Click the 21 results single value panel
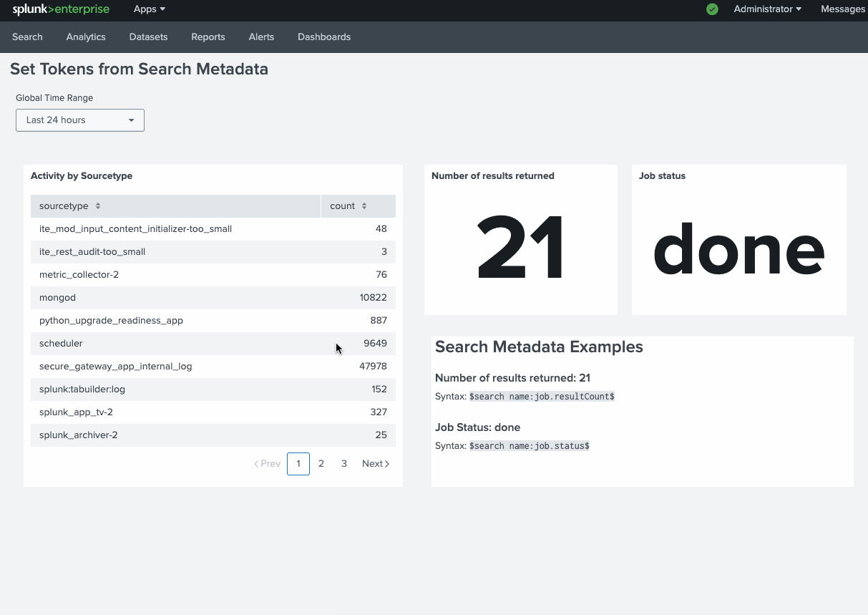Viewport: 868px width, 615px height. (x=521, y=248)
